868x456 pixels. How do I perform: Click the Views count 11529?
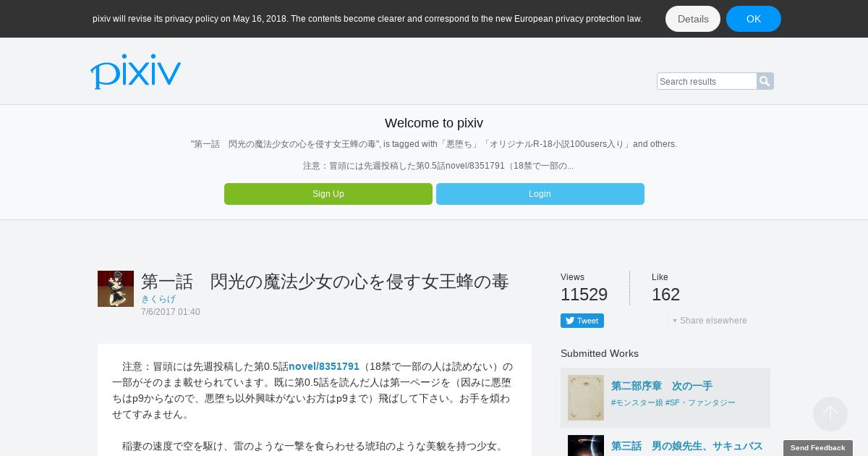click(x=584, y=295)
